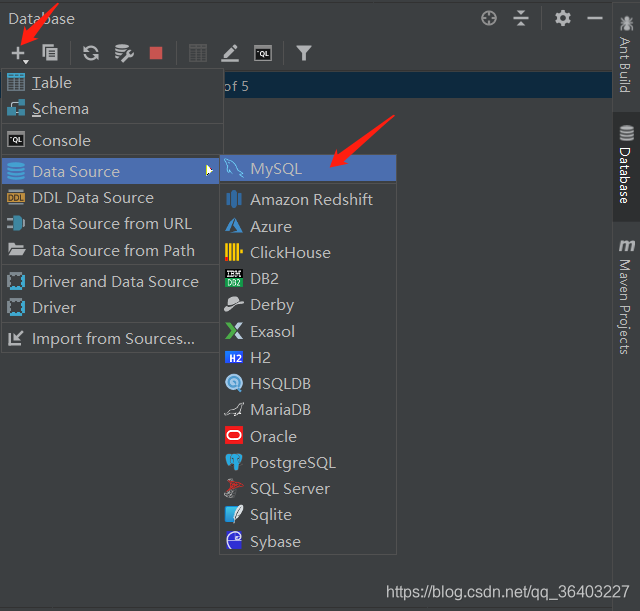Select H2 data source
640x611 pixels.
click(x=308, y=358)
